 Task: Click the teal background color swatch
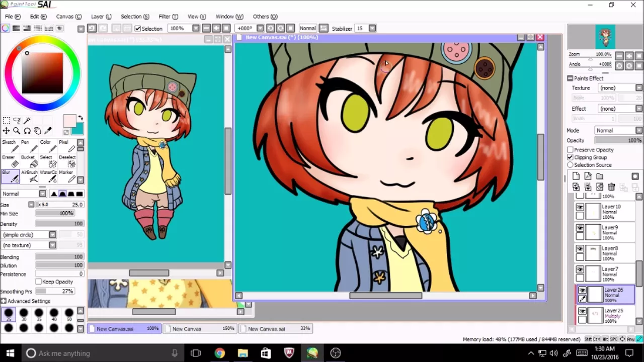78,130
